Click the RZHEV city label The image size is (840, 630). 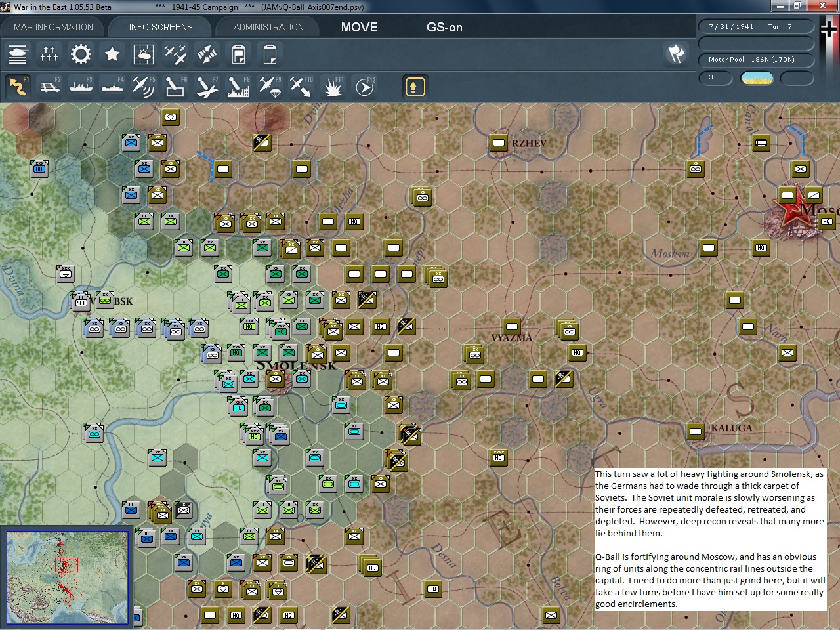click(x=529, y=143)
